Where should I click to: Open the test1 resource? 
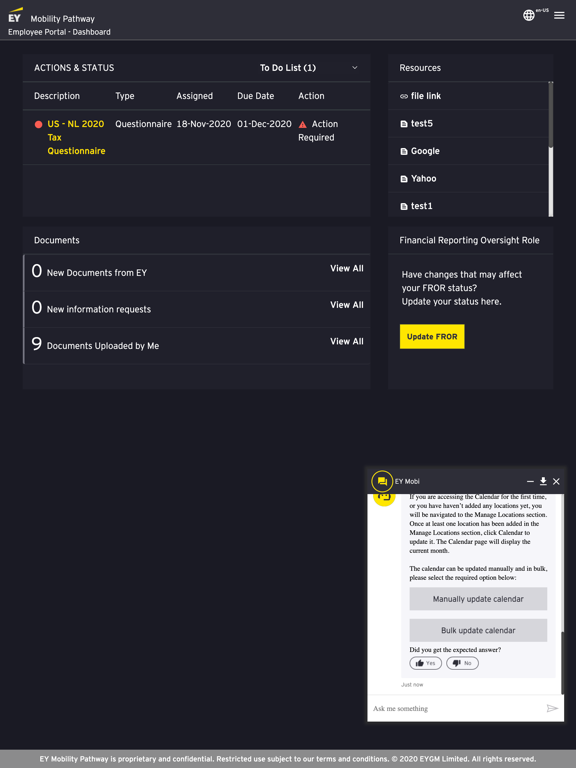pyautogui.click(x=422, y=206)
